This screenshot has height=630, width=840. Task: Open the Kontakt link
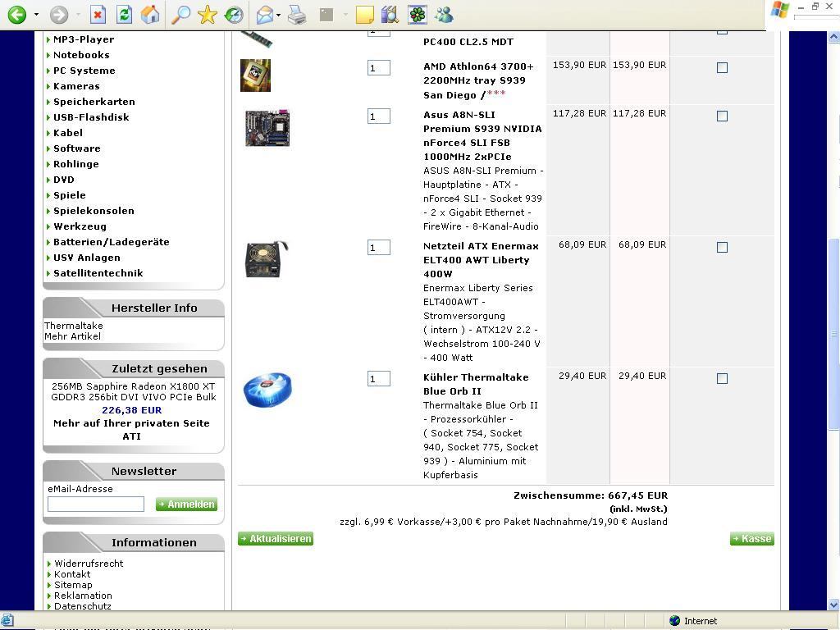point(72,573)
